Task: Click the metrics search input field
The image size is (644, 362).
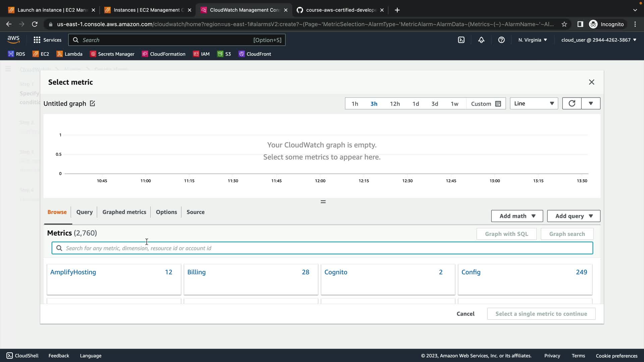Action: click(322, 248)
